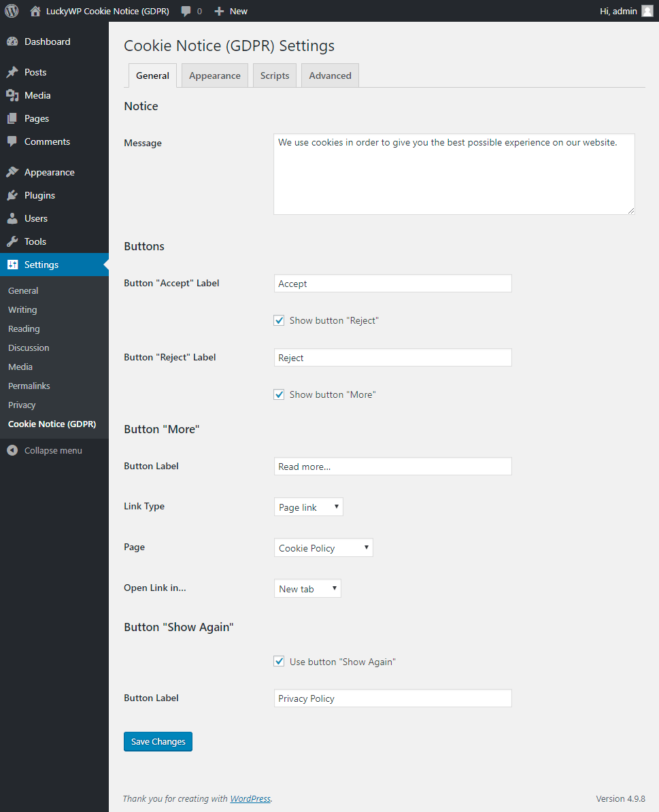This screenshot has height=812, width=659.
Task: Click the Media icon in sidebar
Action: click(x=12, y=95)
